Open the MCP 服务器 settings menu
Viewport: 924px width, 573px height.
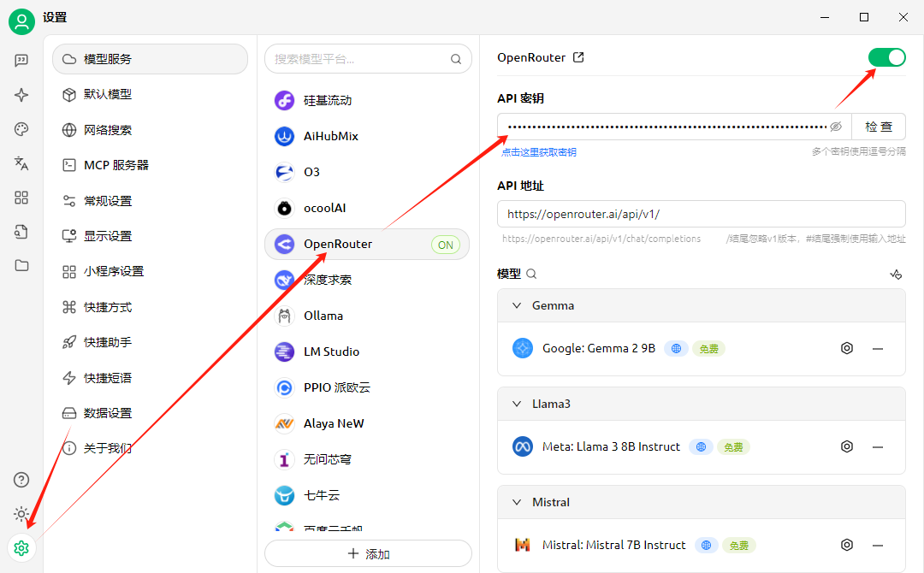click(115, 165)
